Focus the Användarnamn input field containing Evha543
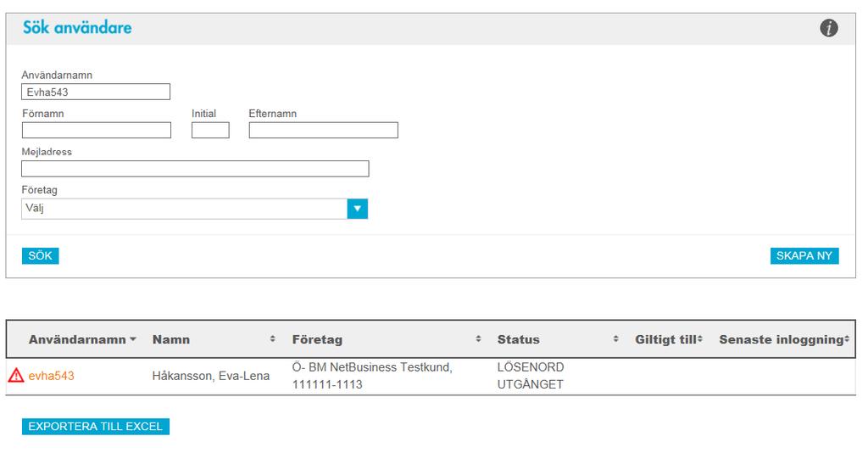The height and width of the screenshot is (453, 868). click(x=96, y=92)
